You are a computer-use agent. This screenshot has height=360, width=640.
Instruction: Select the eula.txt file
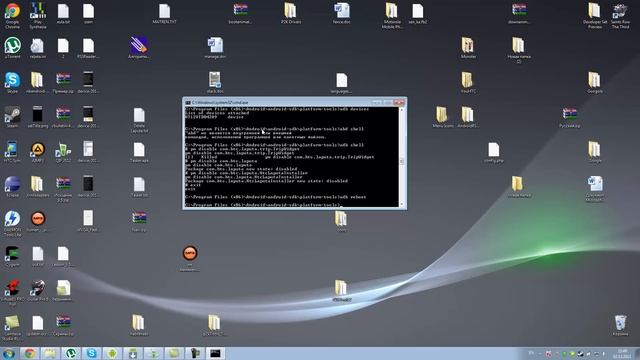[x=63, y=13]
